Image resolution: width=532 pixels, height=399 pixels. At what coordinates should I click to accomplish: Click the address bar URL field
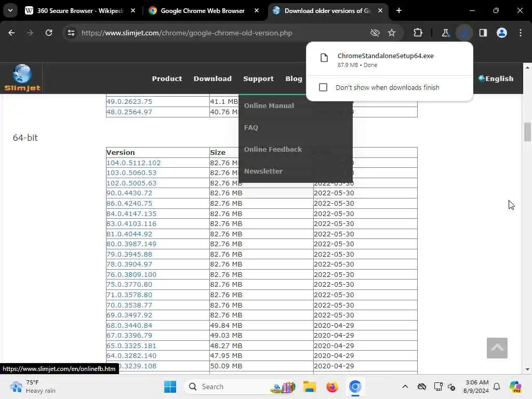(x=220, y=33)
